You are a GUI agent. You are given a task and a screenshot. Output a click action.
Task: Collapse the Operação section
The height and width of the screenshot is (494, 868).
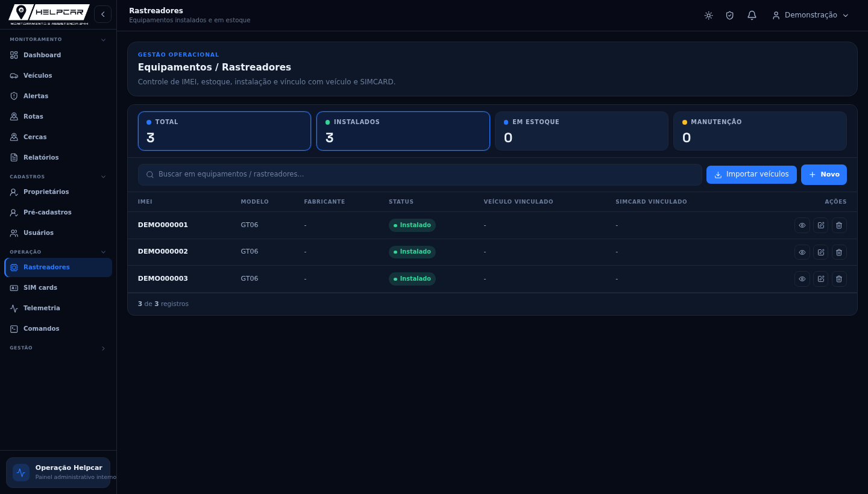(58, 252)
